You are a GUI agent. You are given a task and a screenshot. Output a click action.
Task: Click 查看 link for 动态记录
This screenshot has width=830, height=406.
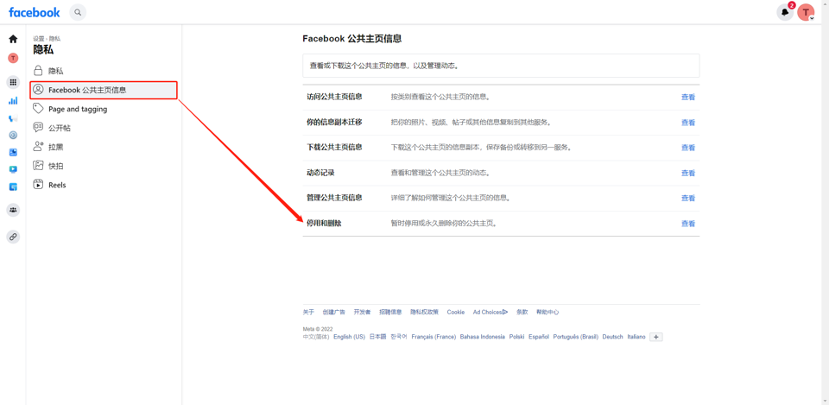(688, 173)
